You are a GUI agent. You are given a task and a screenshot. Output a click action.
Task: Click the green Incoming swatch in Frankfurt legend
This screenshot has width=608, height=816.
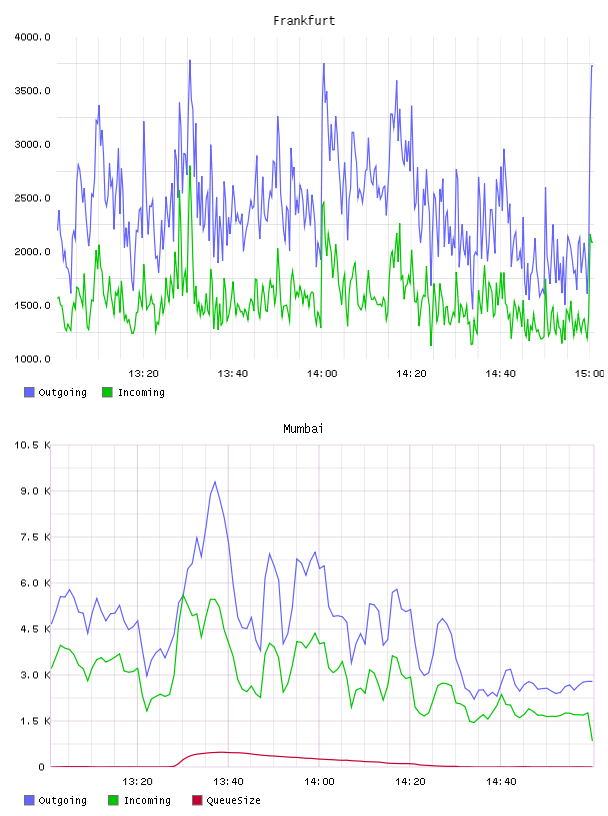107,392
